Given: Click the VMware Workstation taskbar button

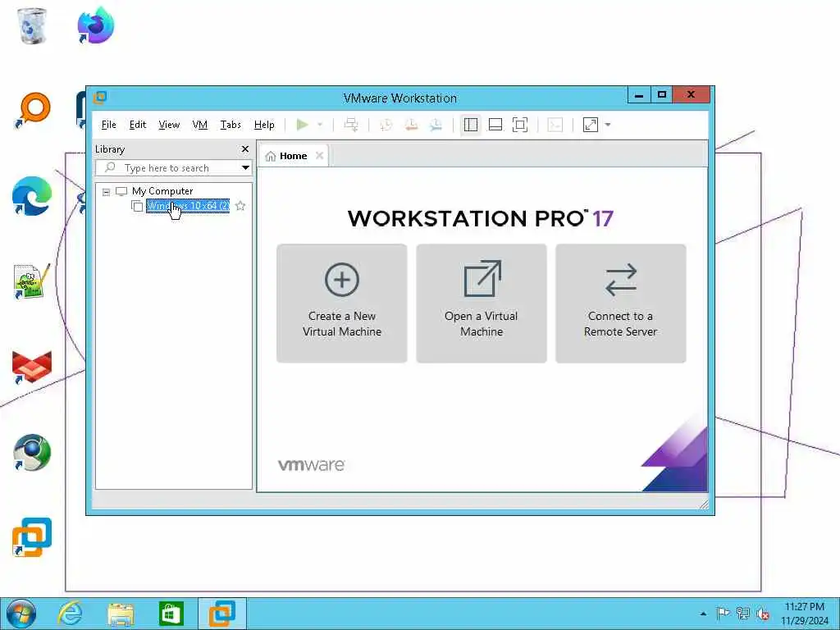Looking at the screenshot, I should (x=221, y=614).
